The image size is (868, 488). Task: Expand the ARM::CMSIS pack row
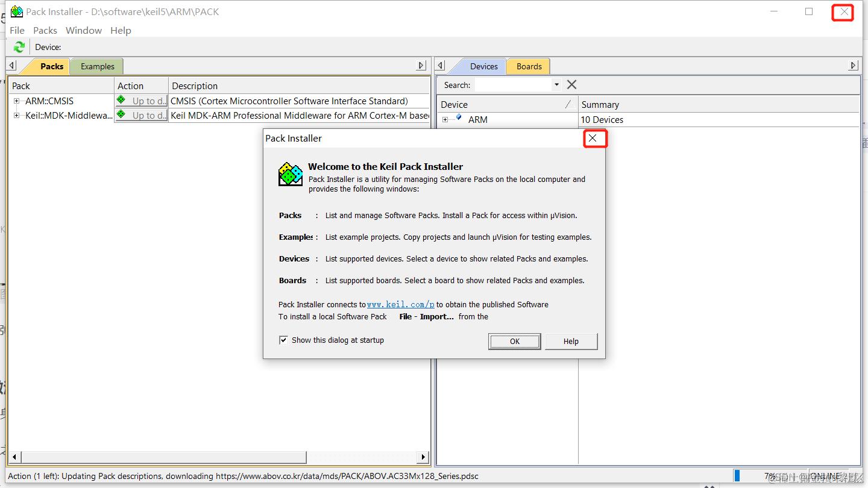17,101
